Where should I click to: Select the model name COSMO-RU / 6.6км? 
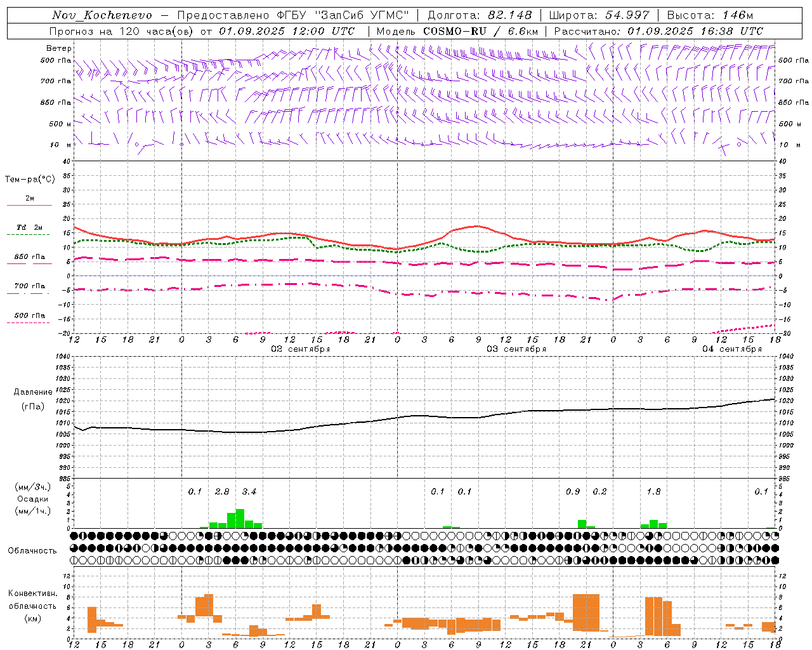[480, 31]
